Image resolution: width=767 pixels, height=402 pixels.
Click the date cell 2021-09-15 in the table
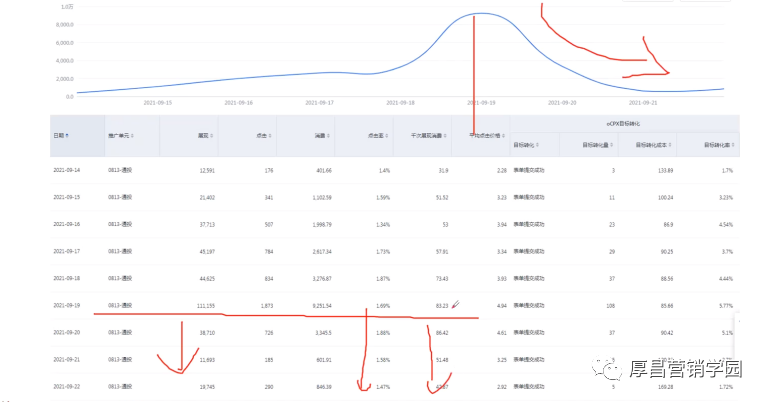[67, 197]
